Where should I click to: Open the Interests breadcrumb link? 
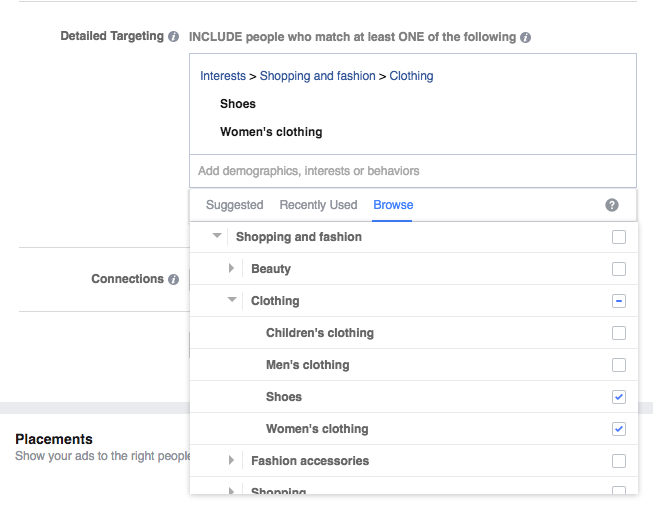click(223, 76)
